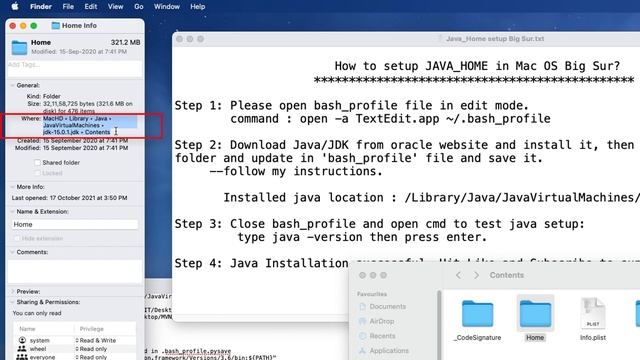Collapse the Sharing & Permissions section
Viewport: 640px width, 360px height.
coord(12,302)
